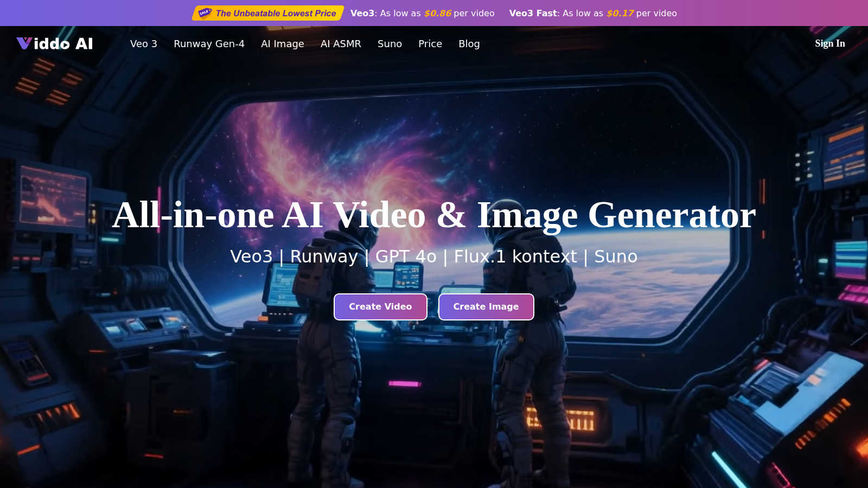Open the AI ASMR menu item

pyautogui.click(x=341, y=44)
